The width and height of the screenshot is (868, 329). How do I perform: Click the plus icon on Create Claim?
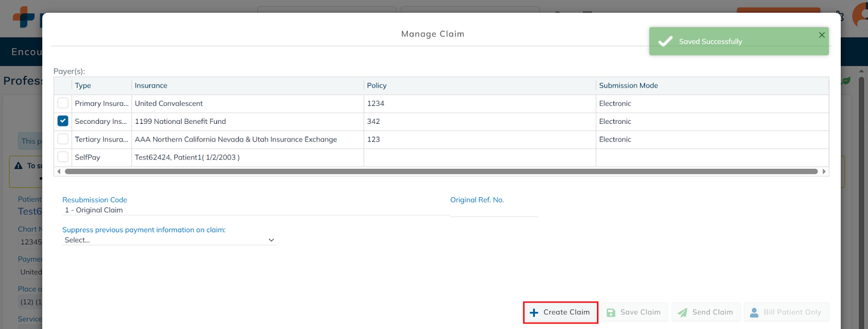click(x=534, y=313)
